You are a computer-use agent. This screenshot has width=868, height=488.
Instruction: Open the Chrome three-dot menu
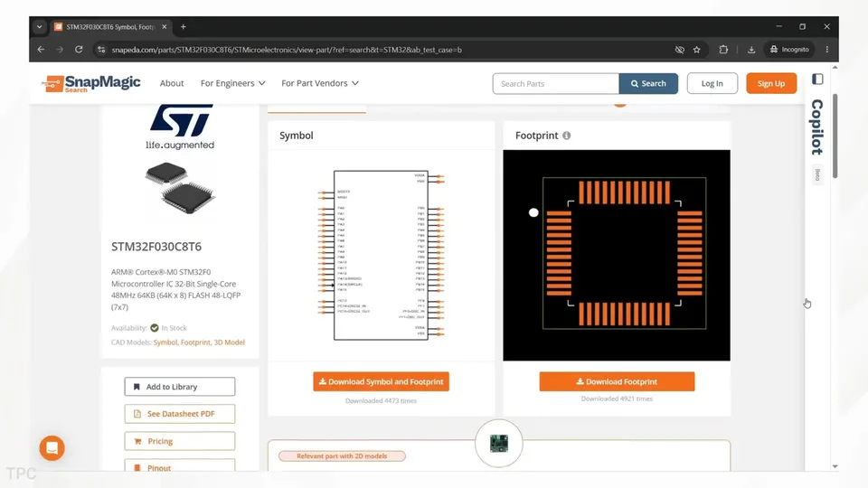pyautogui.click(x=827, y=49)
